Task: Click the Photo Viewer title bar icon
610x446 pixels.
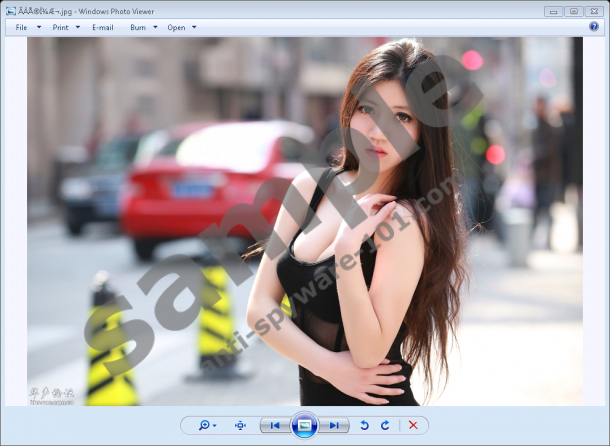Action: (10, 10)
